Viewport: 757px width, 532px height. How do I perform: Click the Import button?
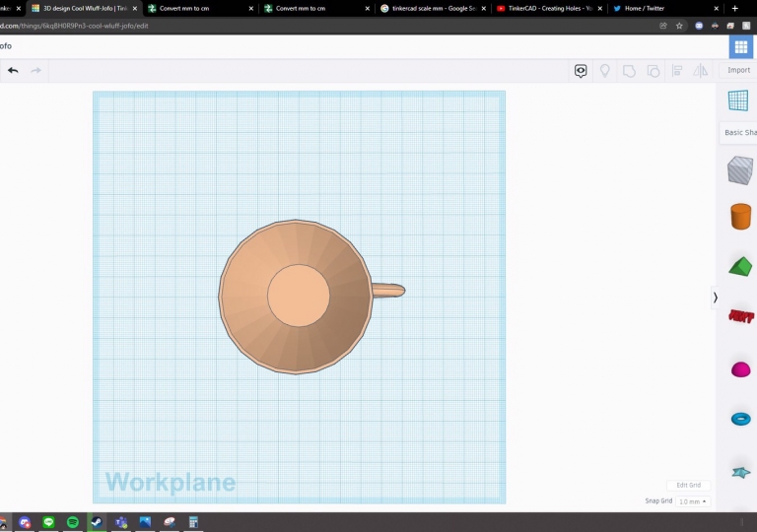click(738, 70)
